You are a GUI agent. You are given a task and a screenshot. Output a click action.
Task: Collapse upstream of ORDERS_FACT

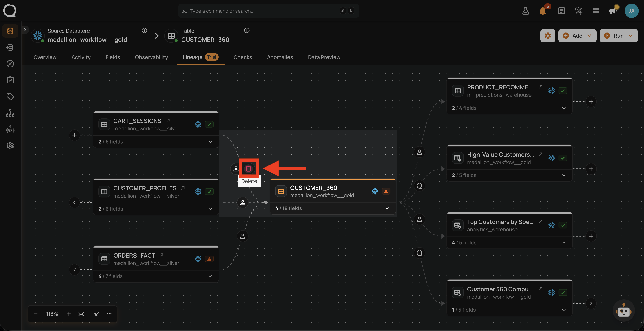click(74, 270)
